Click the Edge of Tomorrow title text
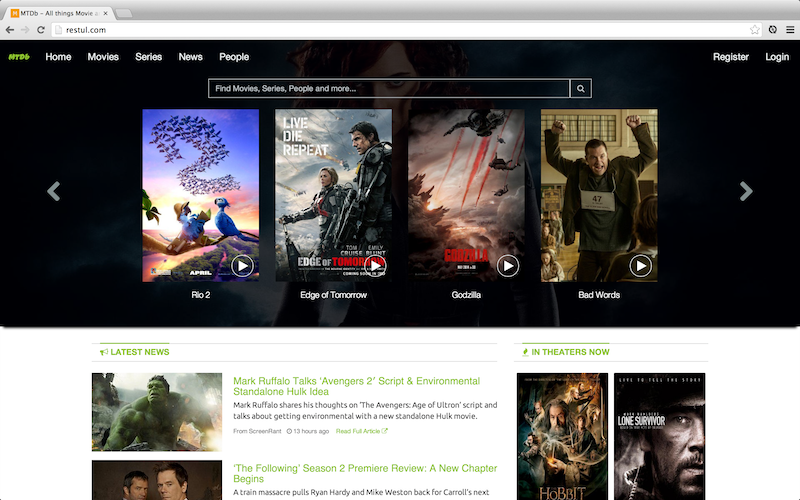 click(x=334, y=295)
